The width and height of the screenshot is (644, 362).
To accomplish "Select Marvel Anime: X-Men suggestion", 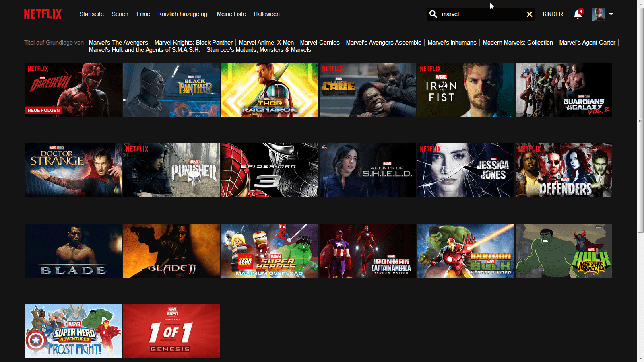I will click(x=266, y=43).
